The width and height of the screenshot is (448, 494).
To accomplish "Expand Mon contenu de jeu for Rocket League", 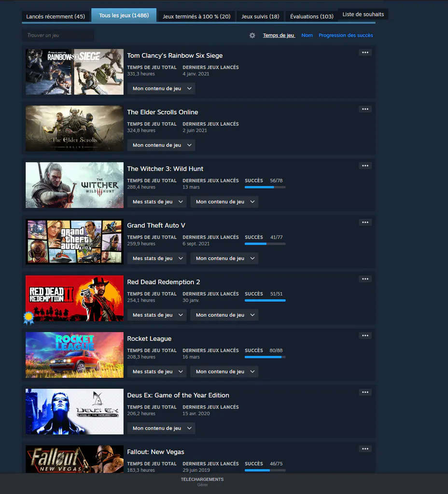I will 224,371.
